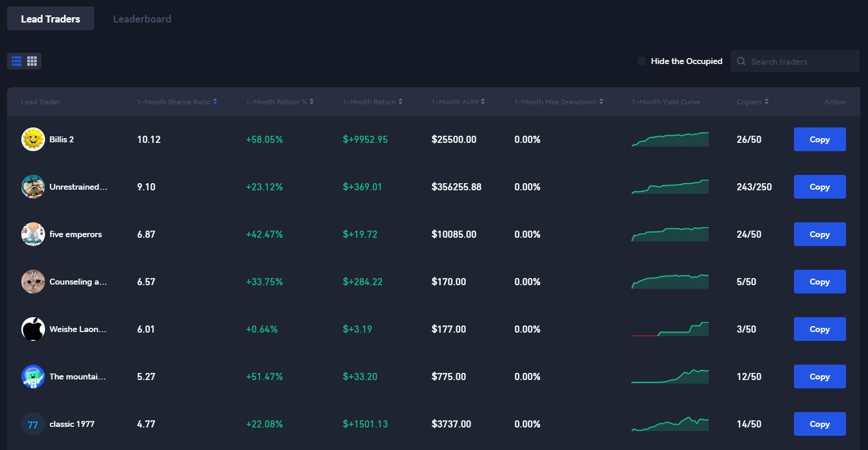Click the Weishe Laon apple logo avatar

(x=33, y=329)
